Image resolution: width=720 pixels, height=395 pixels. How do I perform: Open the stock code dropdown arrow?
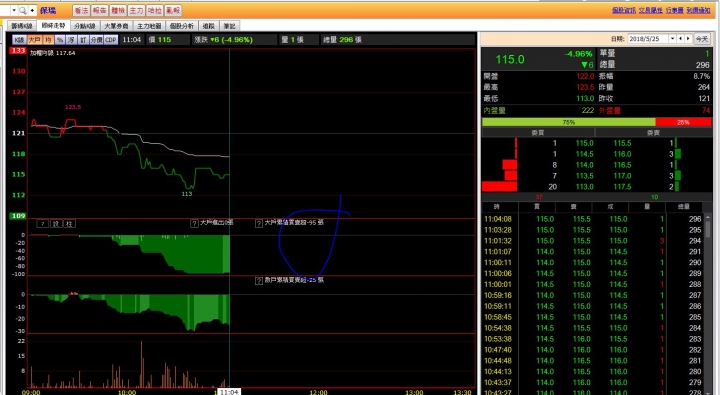coord(14,10)
